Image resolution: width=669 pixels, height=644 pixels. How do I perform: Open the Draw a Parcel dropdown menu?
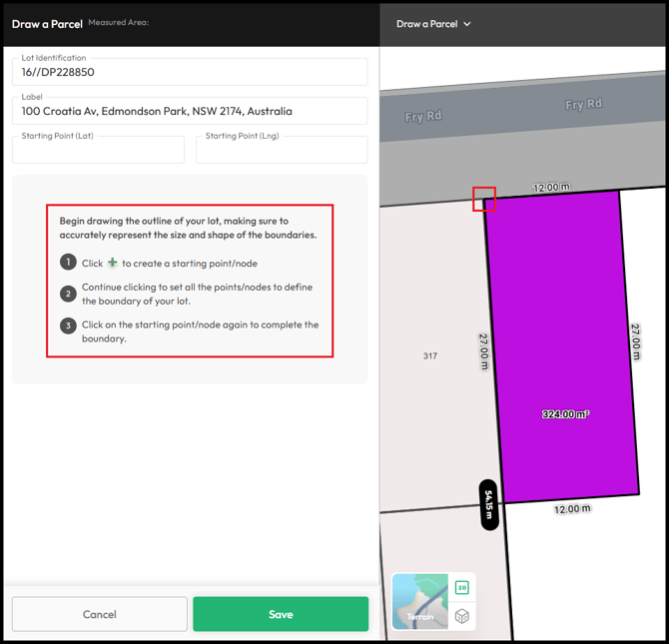433,24
